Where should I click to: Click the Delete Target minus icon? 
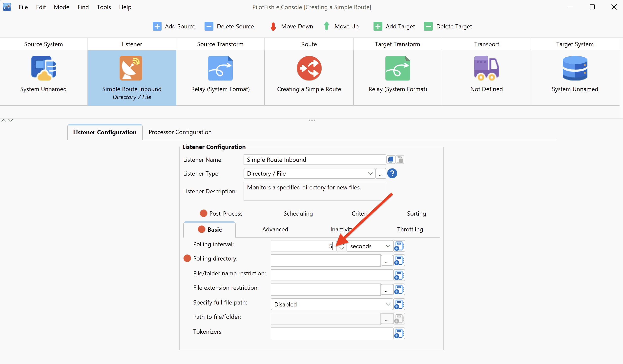pos(428,26)
